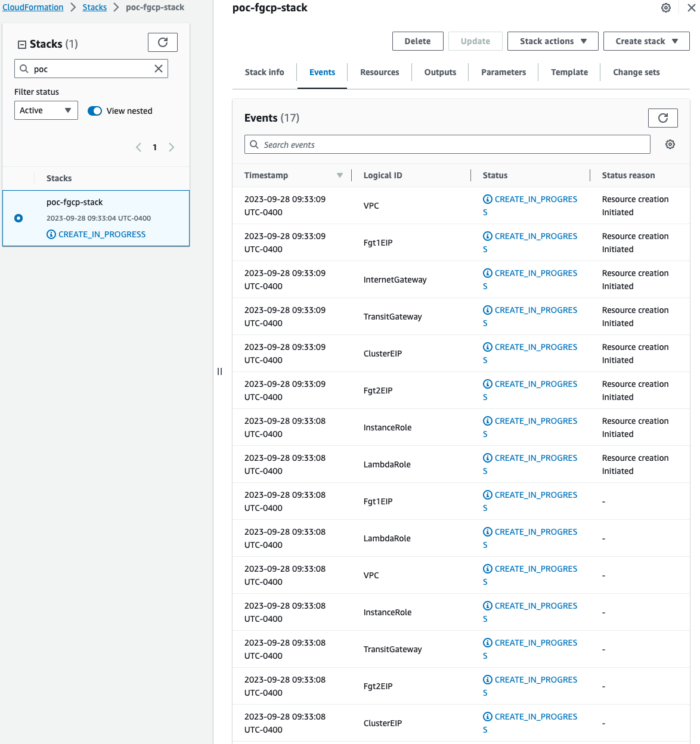The width and height of the screenshot is (700, 744).
Task: Click the settings gear beside stack title
Action: [666, 8]
